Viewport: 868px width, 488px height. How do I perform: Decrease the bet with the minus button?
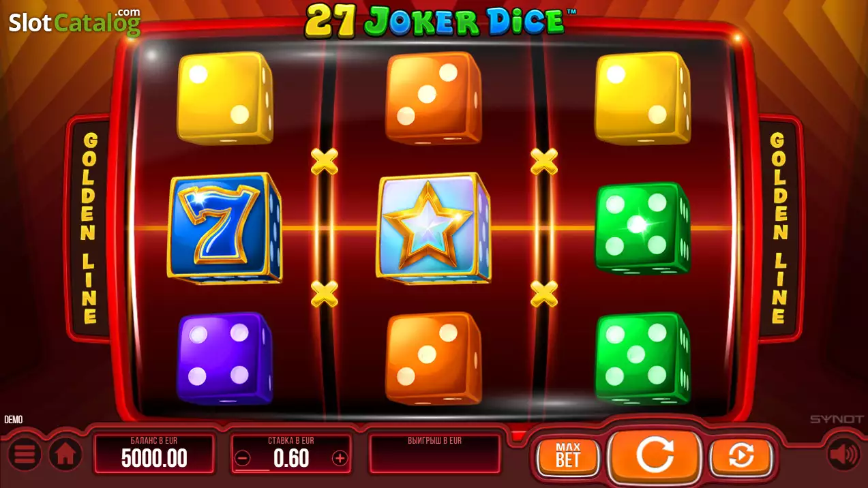243,459
